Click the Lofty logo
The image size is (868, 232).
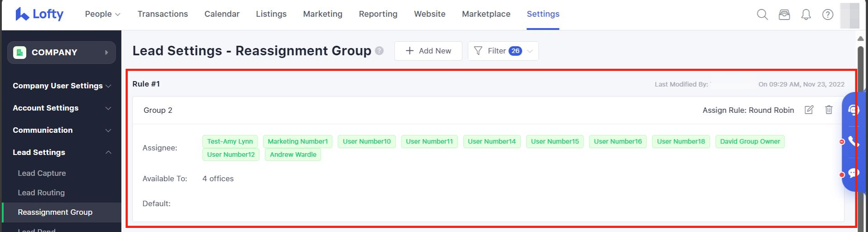tap(39, 14)
